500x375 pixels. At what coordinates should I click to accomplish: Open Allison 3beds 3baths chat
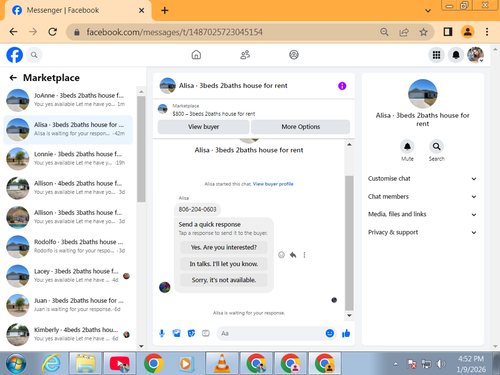pos(68,217)
